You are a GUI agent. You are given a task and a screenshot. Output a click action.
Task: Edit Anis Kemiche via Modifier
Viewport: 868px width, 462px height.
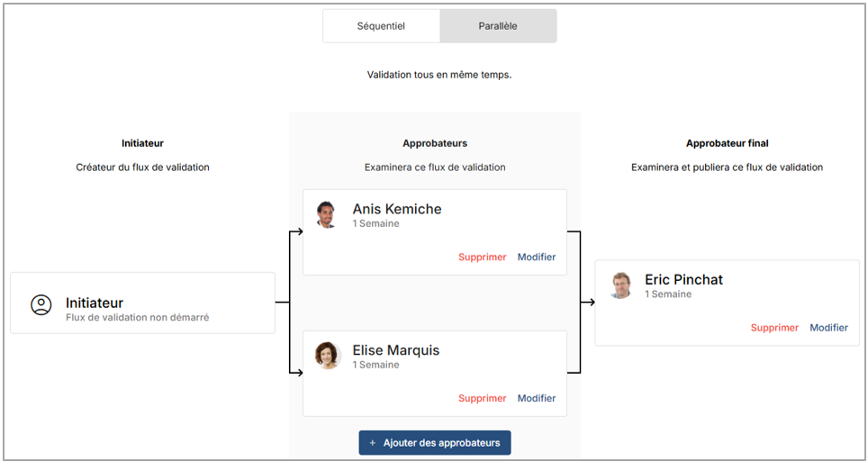tap(537, 258)
